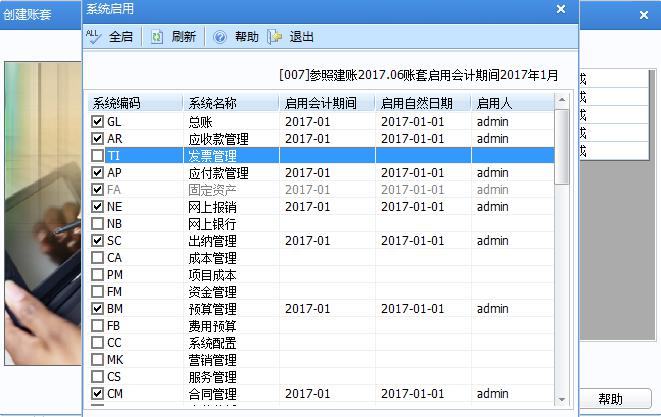Enable the PM 项目成本 checkbox
The height and width of the screenshot is (417, 661).
click(x=97, y=274)
